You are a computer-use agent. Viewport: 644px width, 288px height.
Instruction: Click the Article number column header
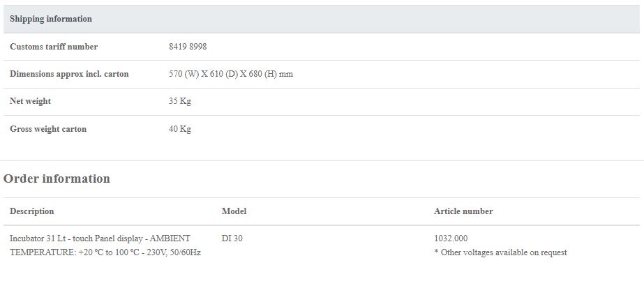coord(463,211)
